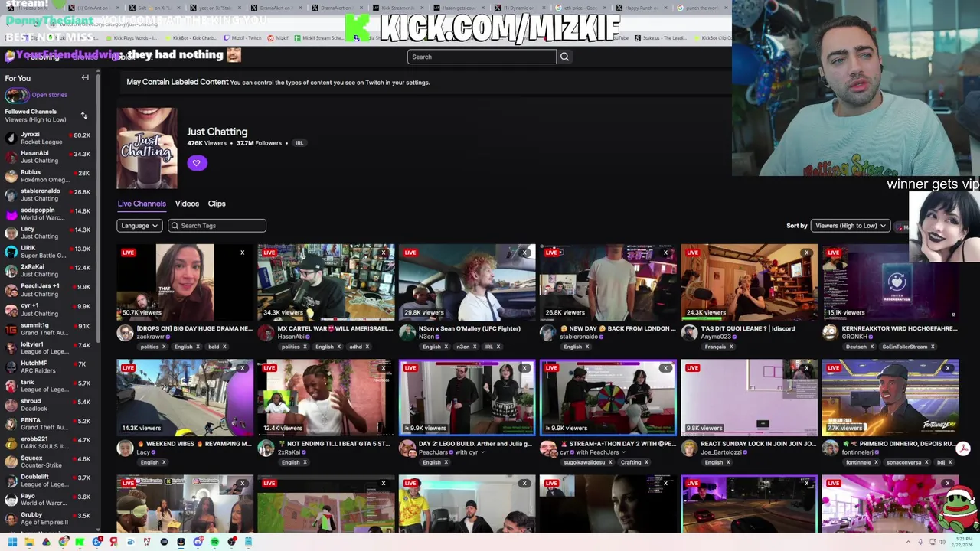Click taskbar volume speaker icon

tap(942, 542)
